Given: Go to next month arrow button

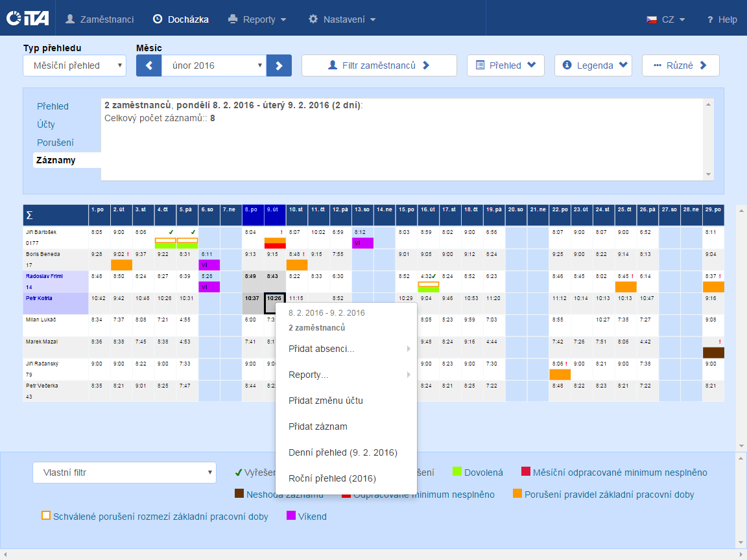Looking at the screenshot, I should 279,65.
